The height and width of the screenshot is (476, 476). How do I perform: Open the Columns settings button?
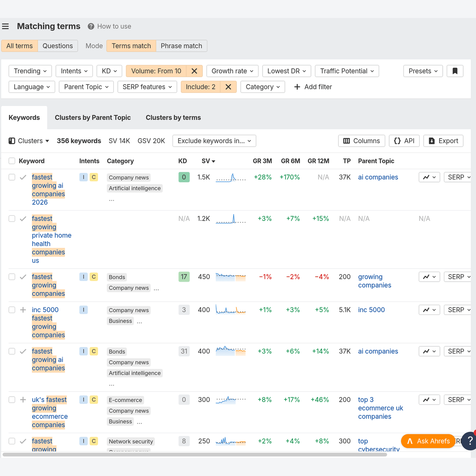(361, 141)
